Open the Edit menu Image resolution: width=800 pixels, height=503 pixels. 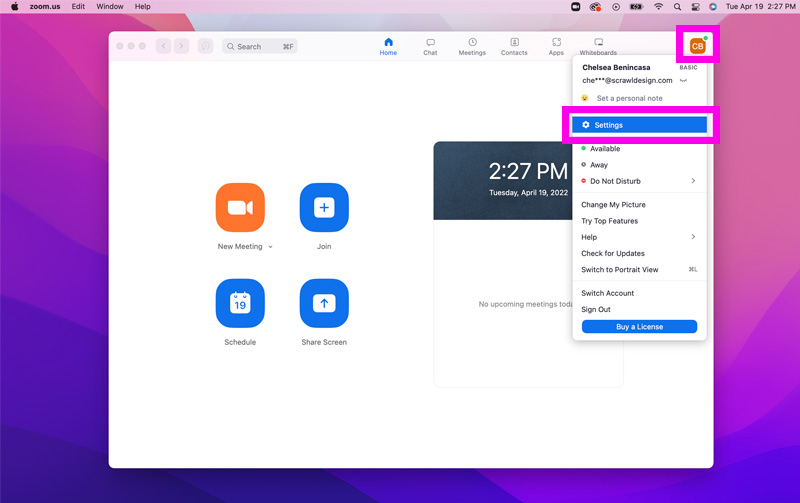click(x=78, y=7)
